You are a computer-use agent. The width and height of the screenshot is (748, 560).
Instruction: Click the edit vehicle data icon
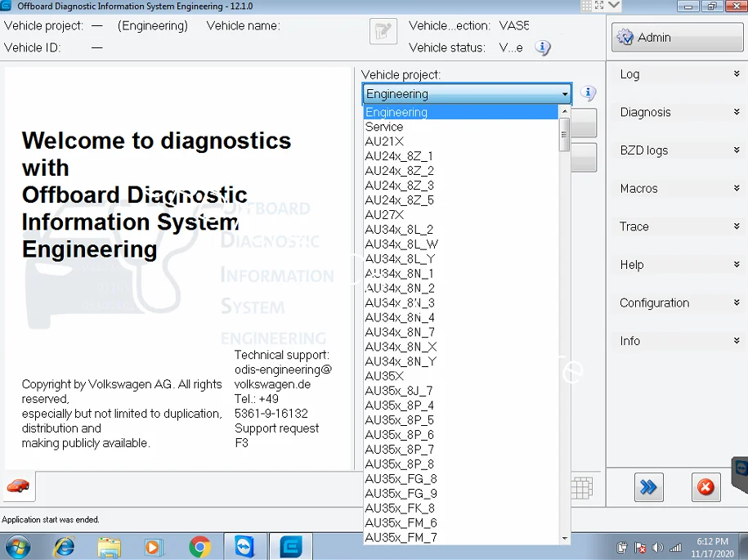click(x=383, y=32)
